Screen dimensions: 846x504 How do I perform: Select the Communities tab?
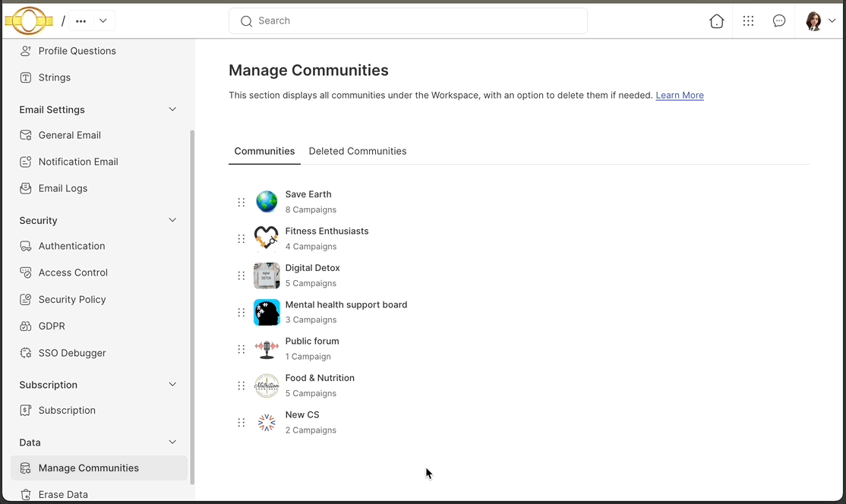tap(264, 151)
